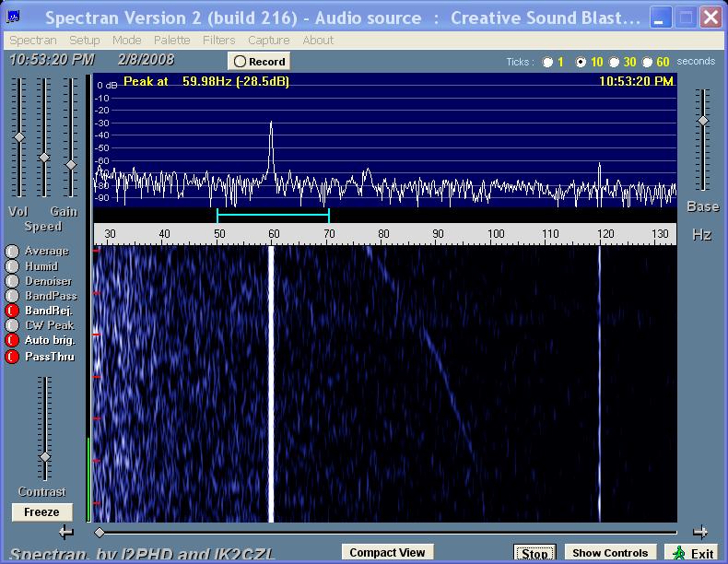Click the Peak at 59.98Hz readout

pyautogui.click(x=206, y=82)
